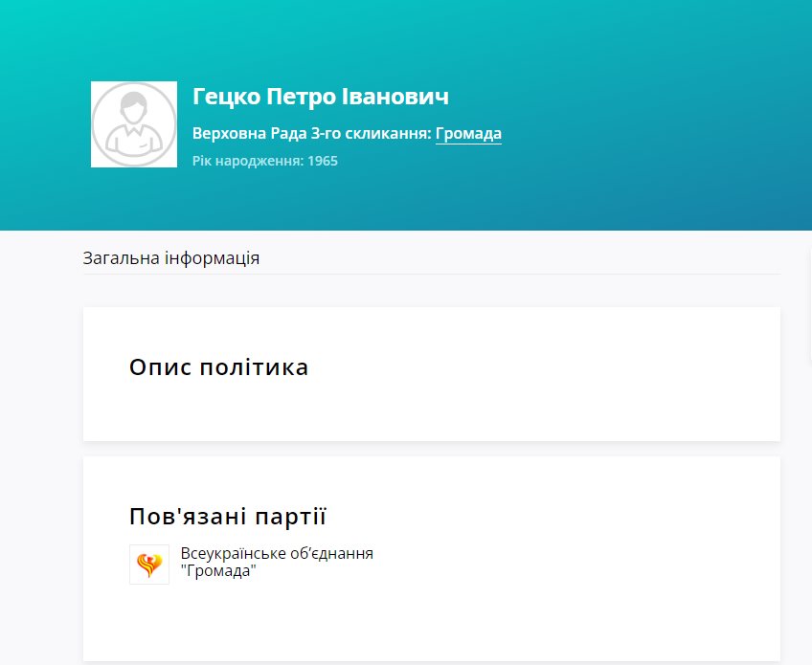This screenshot has width=812, height=665.
Task: Click the Гецко Петро Іванович name heading
Action: pyautogui.click(x=320, y=97)
